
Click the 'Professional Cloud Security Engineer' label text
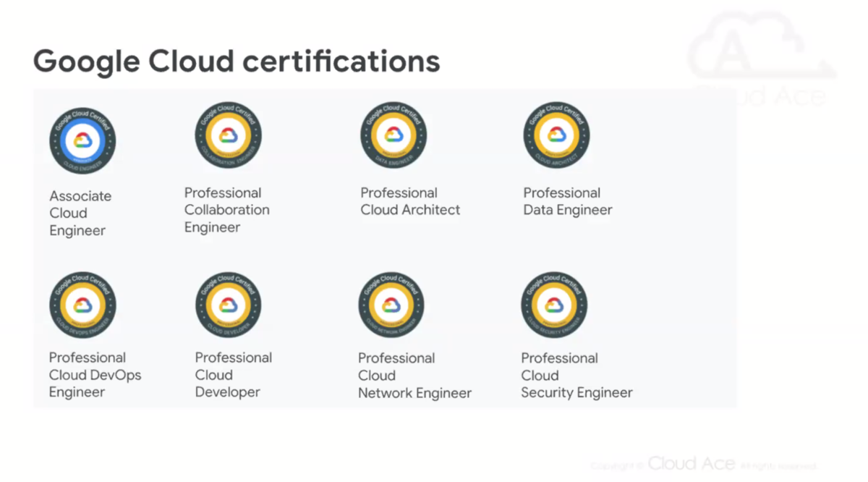coord(576,376)
